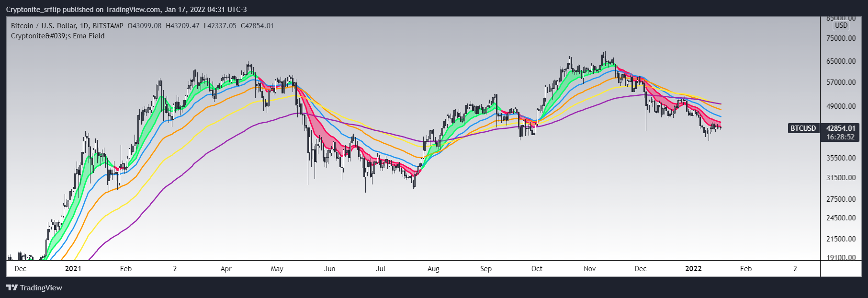The width and height of the screenshot is (868, 298).
Task: Click the BTCUSD price label tag
Action: coord(803,128)
